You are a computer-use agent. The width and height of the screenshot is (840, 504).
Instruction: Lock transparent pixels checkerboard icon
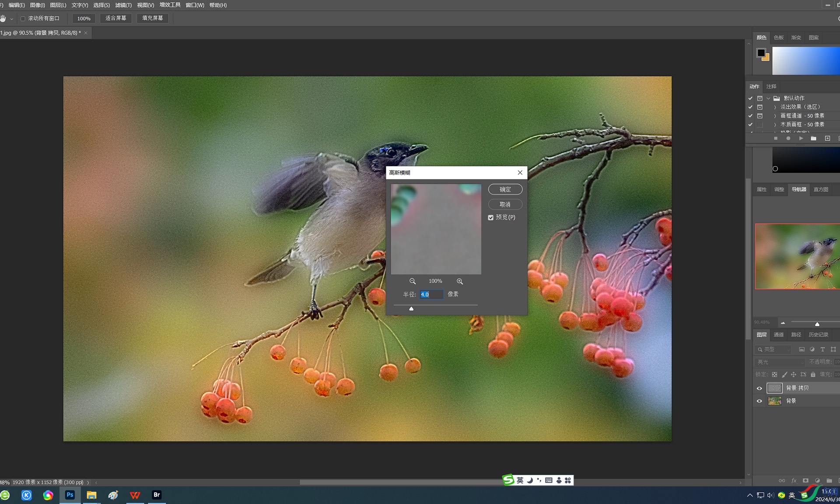[774, 374]
